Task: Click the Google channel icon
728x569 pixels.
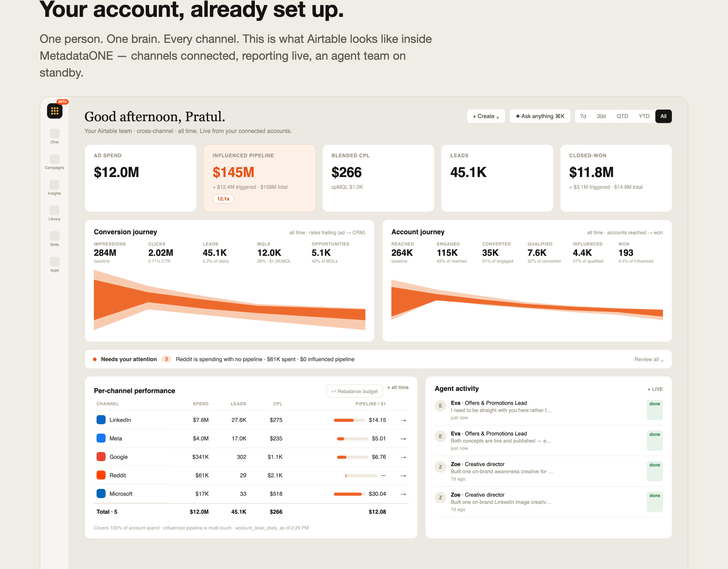Action: tap(101, 457)
